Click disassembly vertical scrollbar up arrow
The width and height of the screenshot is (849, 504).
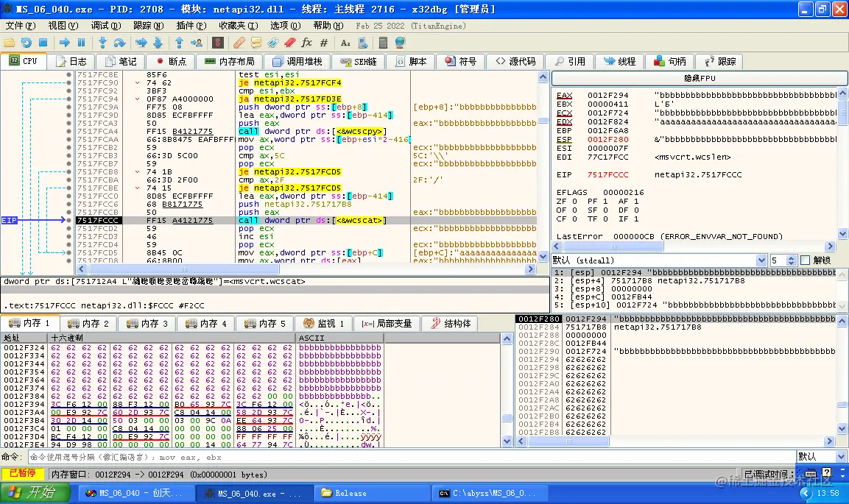click(543, 77)
